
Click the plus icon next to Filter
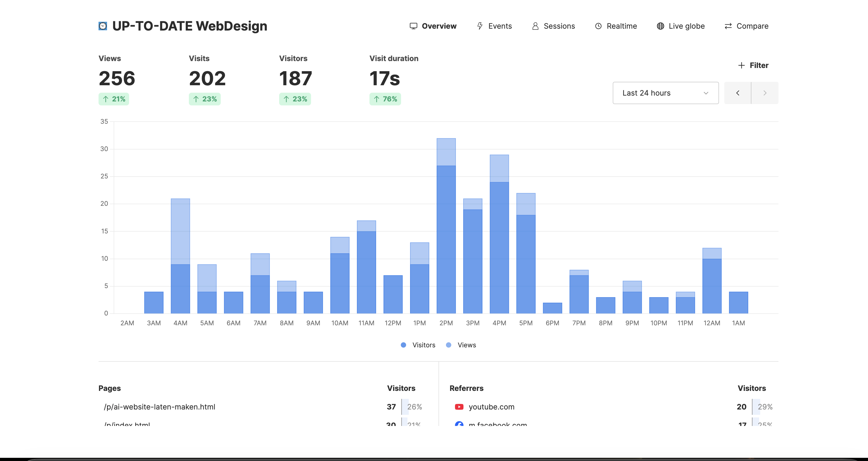tap(741, 65)
